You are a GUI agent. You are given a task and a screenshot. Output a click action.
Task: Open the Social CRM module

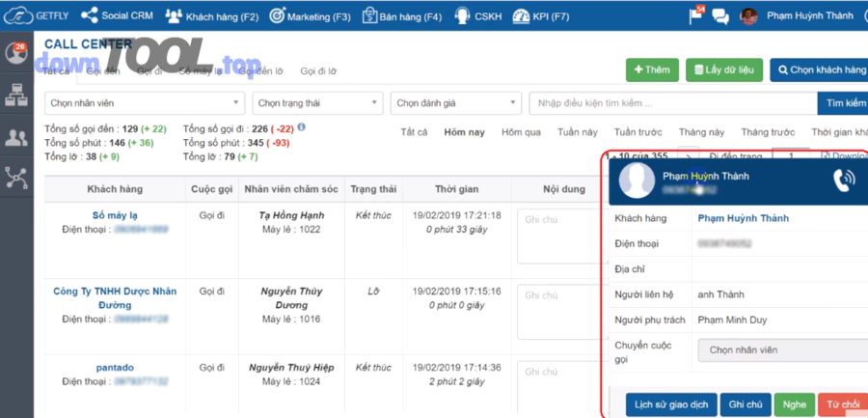pyautogui.click(x=117, y=15)
